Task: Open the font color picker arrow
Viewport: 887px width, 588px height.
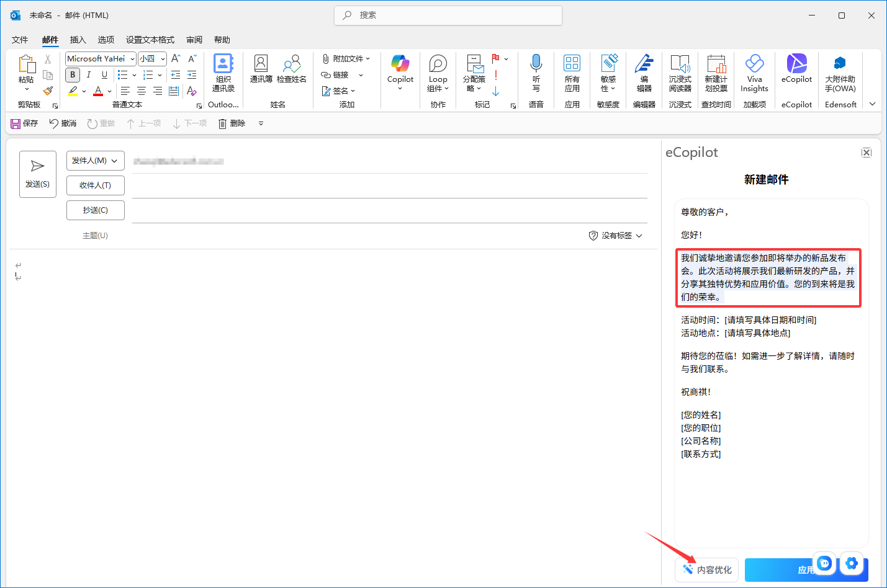Action: point(110,91)
